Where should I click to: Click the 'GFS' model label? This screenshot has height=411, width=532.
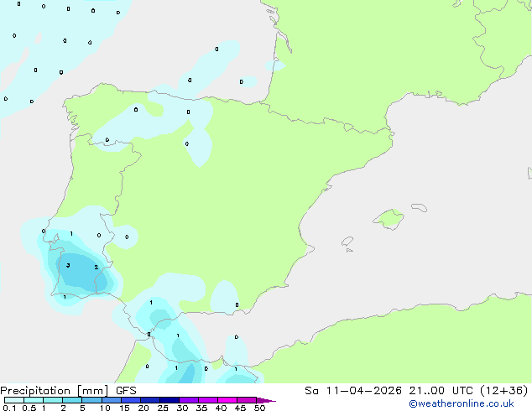[x=126, y=391]
